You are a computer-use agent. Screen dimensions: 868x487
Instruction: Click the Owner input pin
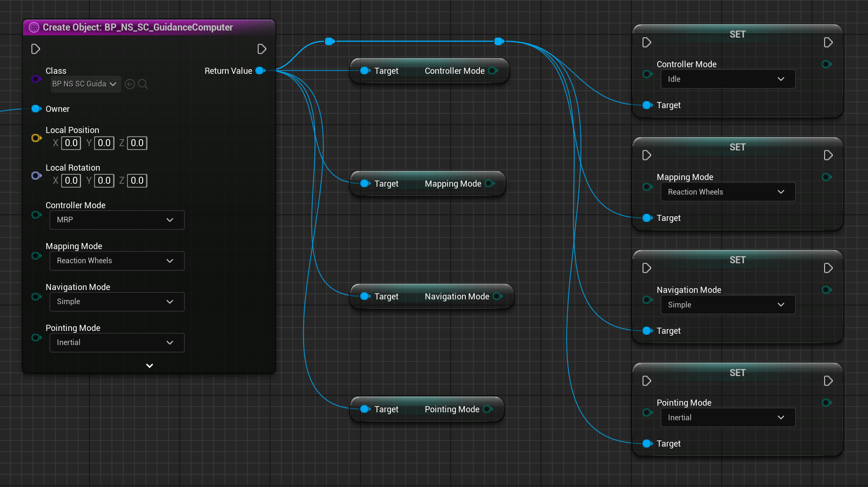click(x=36, y=109)
